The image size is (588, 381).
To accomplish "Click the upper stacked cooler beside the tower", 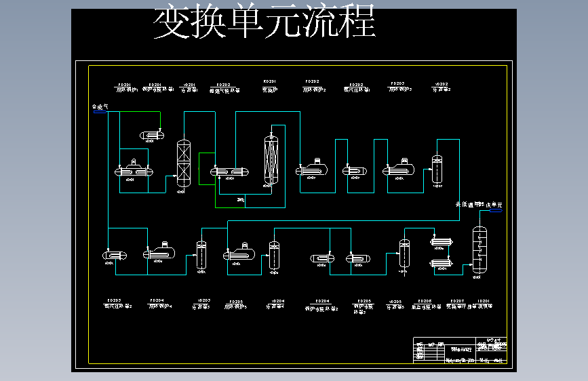I will coord(442,243).
